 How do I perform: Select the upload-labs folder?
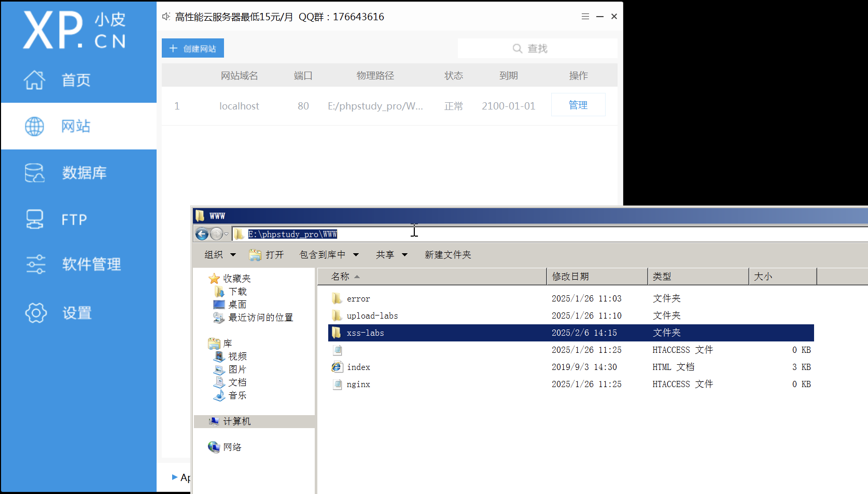372,316
